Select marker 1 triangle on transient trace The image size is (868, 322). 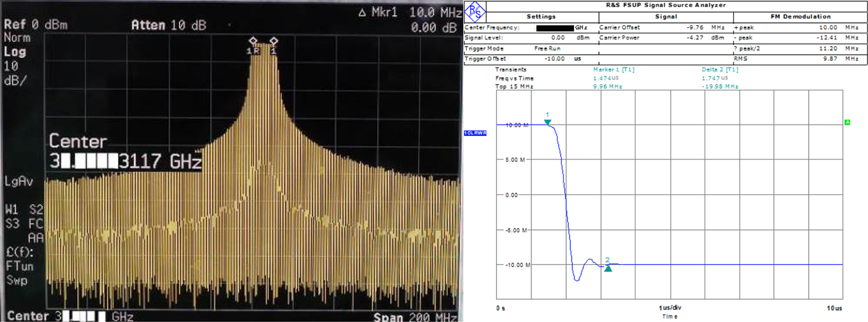547,122
